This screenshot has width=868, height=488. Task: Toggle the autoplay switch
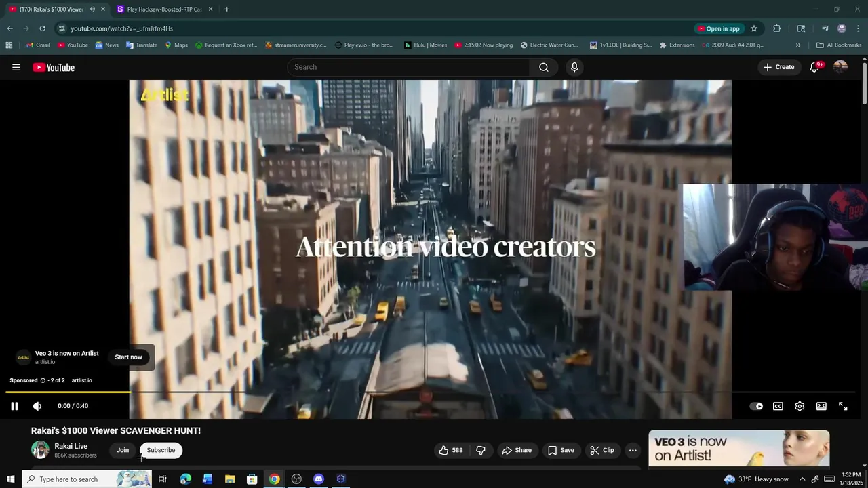[756, 406]
